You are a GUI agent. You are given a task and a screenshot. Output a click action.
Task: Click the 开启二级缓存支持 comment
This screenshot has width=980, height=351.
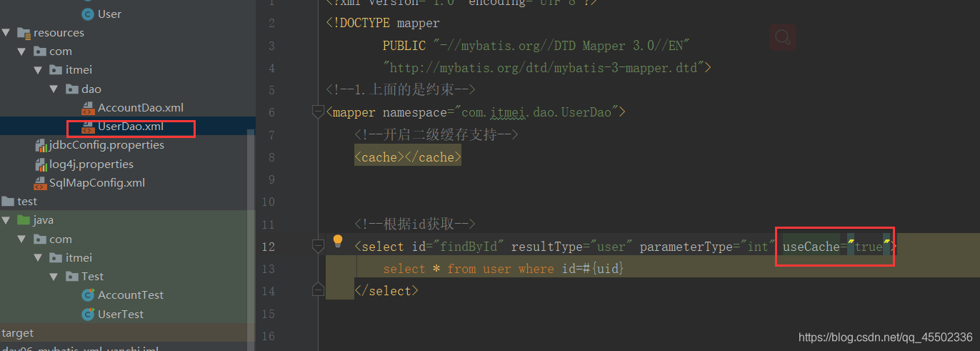436,134
